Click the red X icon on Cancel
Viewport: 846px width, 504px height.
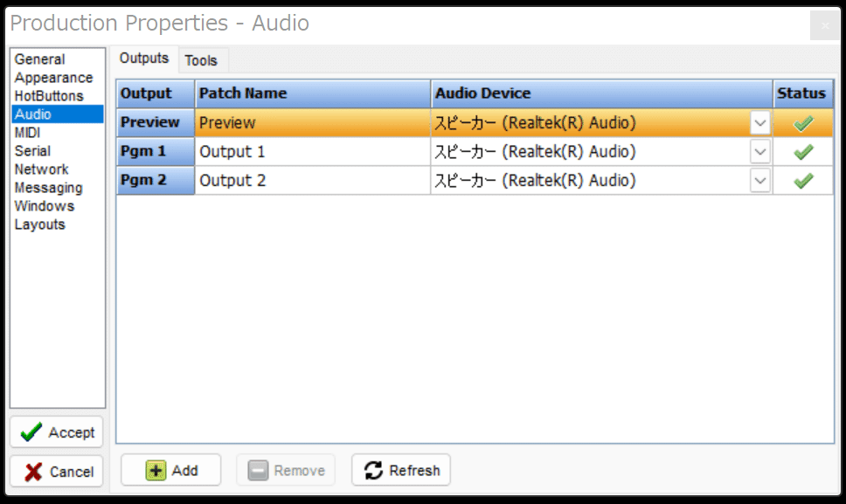pos(33,472)
